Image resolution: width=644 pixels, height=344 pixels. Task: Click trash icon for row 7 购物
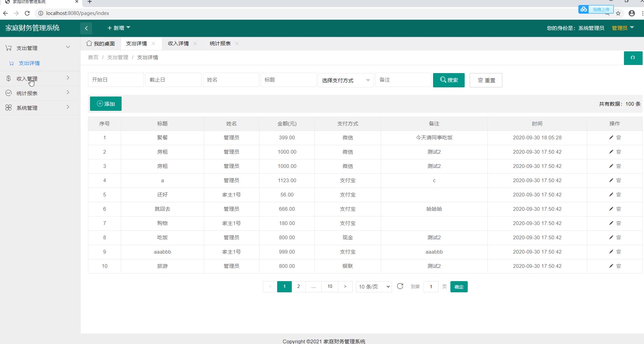(619, 223)
